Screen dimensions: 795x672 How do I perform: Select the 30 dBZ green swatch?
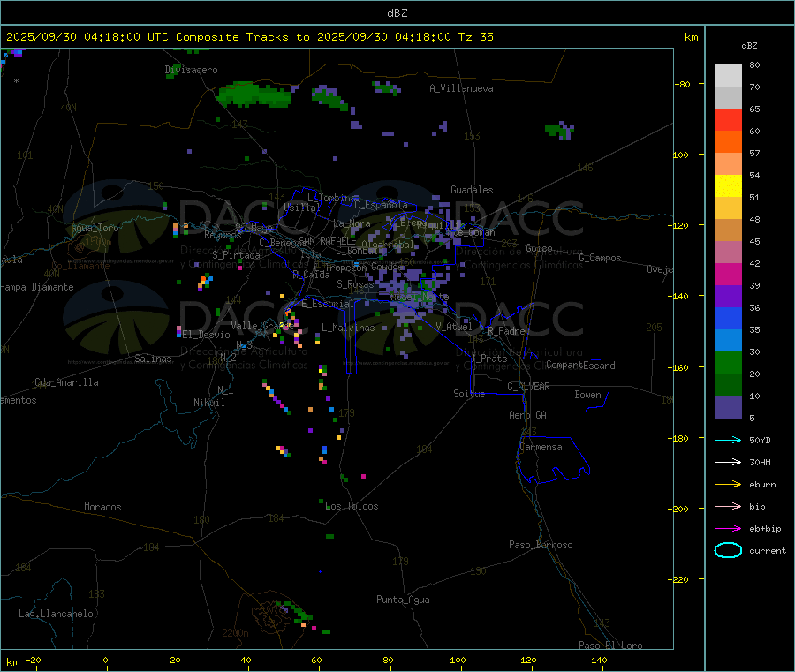point(728,362)
